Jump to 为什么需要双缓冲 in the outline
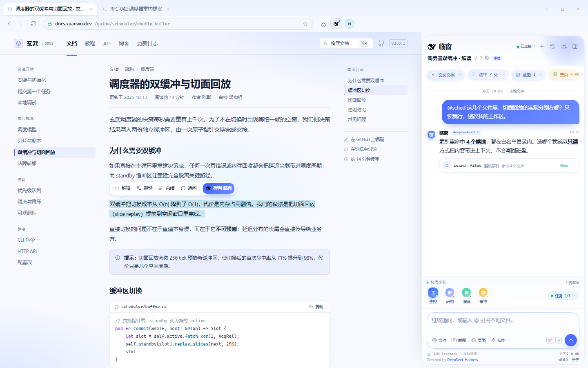 tap(366, 81)
